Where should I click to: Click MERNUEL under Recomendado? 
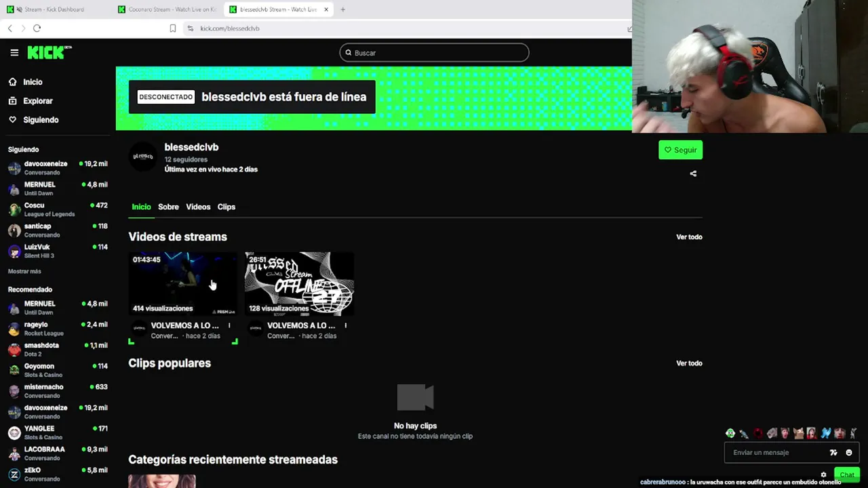click(x=58, y=308)
